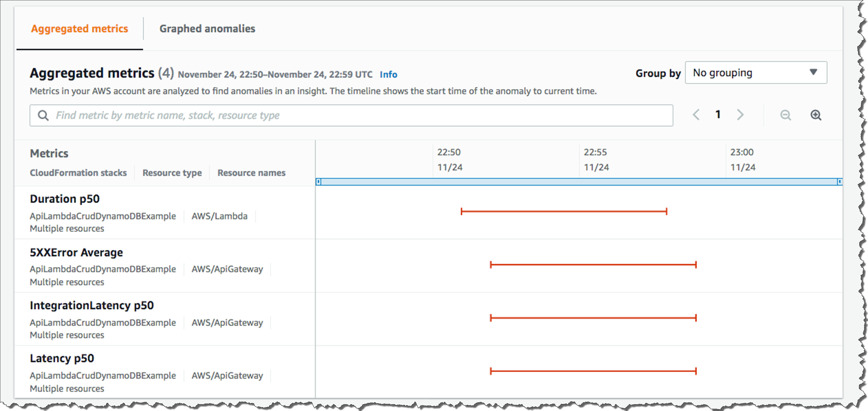Switch to Graphed anomalies tab

(207, 29)
